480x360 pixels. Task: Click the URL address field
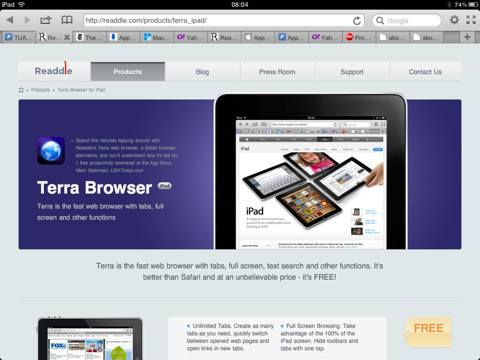tap(224, 20)
